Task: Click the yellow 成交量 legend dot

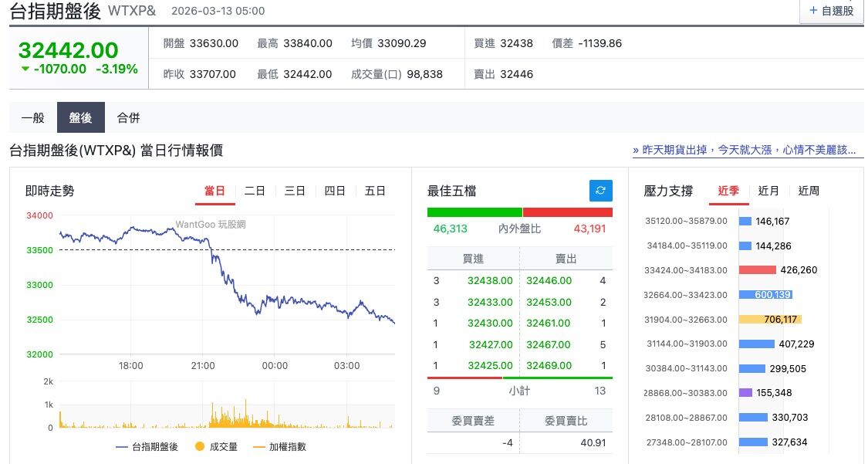Action: pyautogui.click(x=199, y=446)
